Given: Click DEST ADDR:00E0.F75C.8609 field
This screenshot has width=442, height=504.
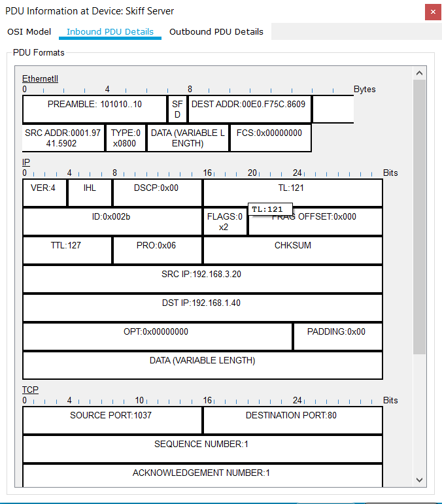Looking at the screenshot, I should (x=250, y=109).
